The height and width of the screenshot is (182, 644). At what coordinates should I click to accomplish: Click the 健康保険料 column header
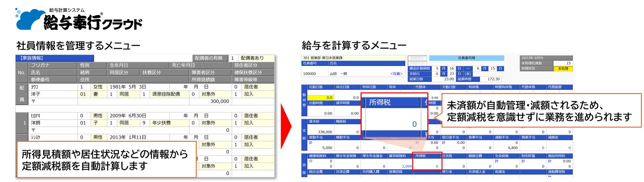320,156
